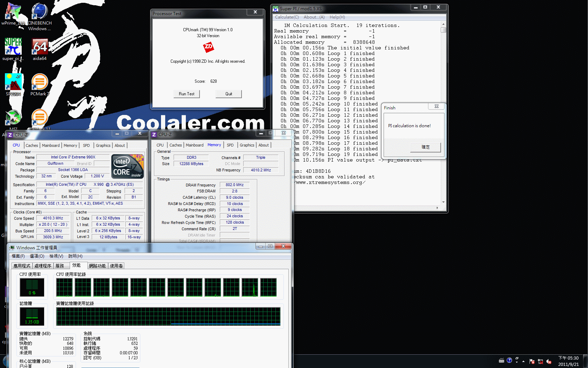
Task: Open the MSI Afterburner desktop shortcut
Action: (x=13, y=119)
